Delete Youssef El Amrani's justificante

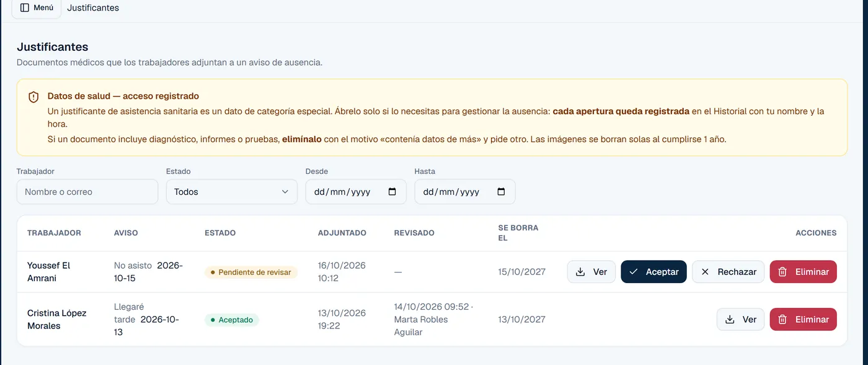(804, 272)
